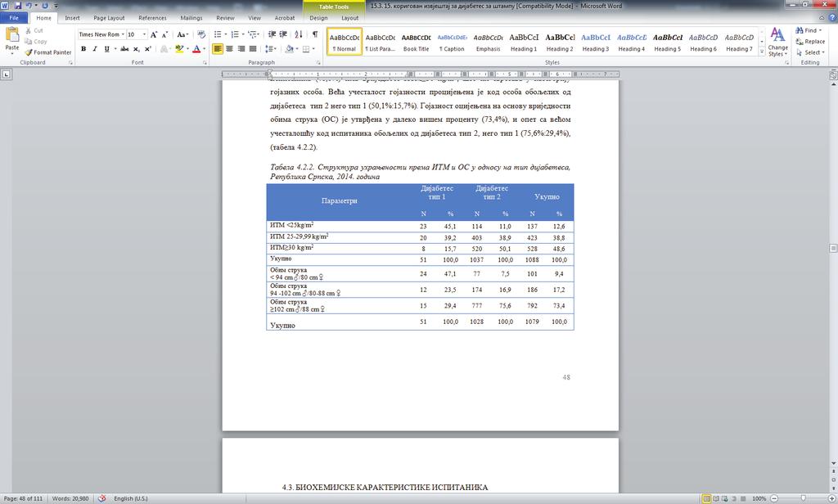Open Word Help question mark
Image resolution: width=838 pixels, height=504 pixels.
[x=831, y=18]
